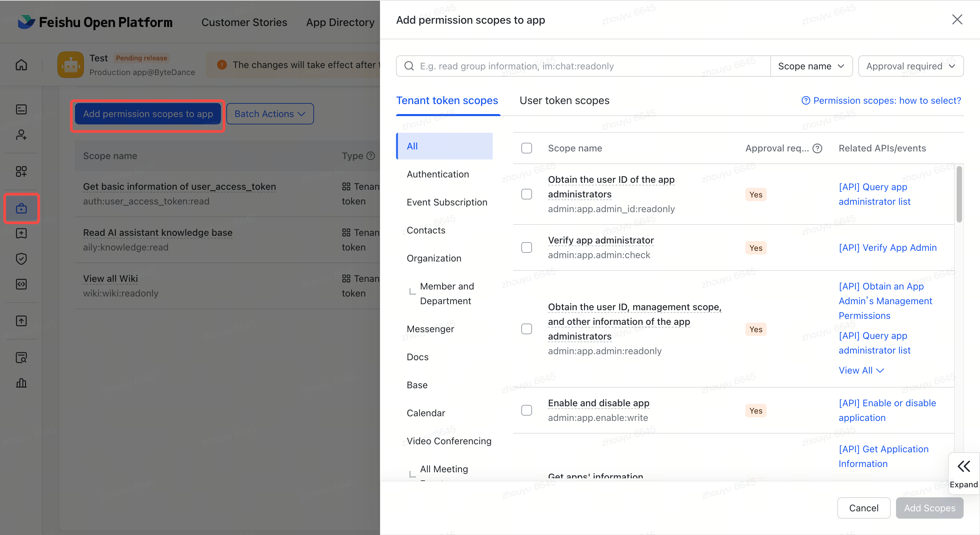Image resolution: width=980 pixels, height=535 pixels.
Task: Click the Approval required help icon
Action: [817, 148]
